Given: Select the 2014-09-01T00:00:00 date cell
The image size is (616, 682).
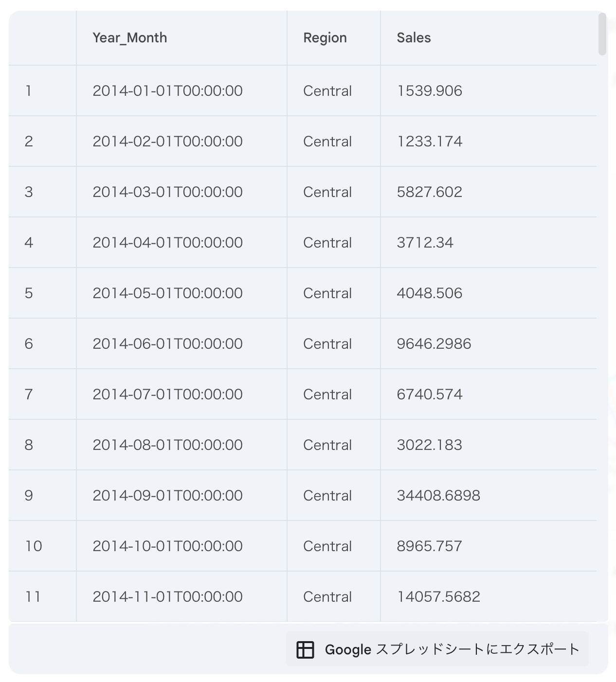Looking at the screenshot, I should coord(167,496).
